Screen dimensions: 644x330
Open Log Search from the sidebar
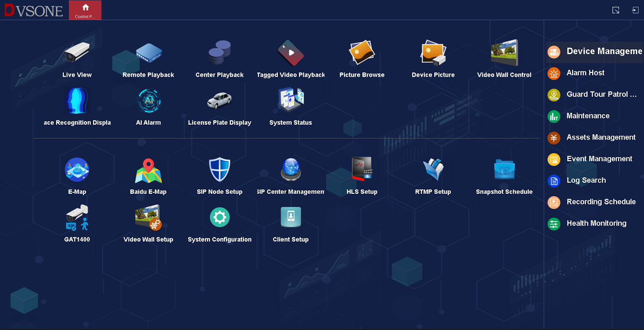pyautogui.click(x=585, y=180)
